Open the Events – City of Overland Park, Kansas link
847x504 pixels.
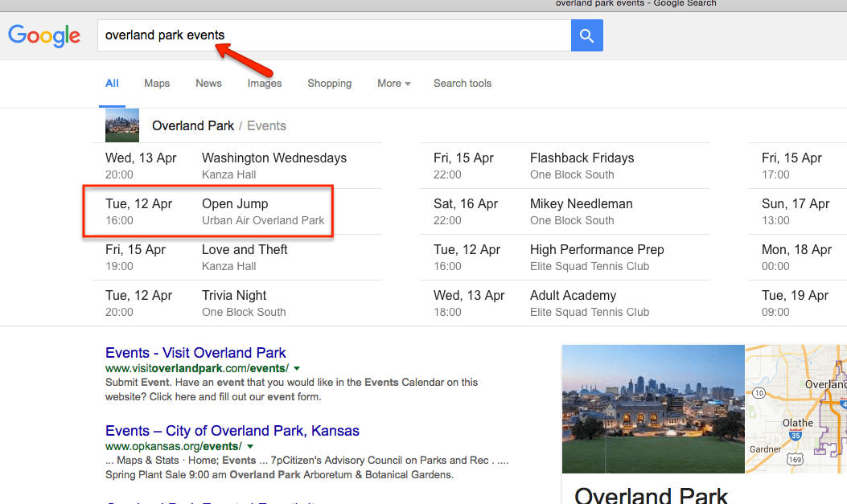(232, 431)
